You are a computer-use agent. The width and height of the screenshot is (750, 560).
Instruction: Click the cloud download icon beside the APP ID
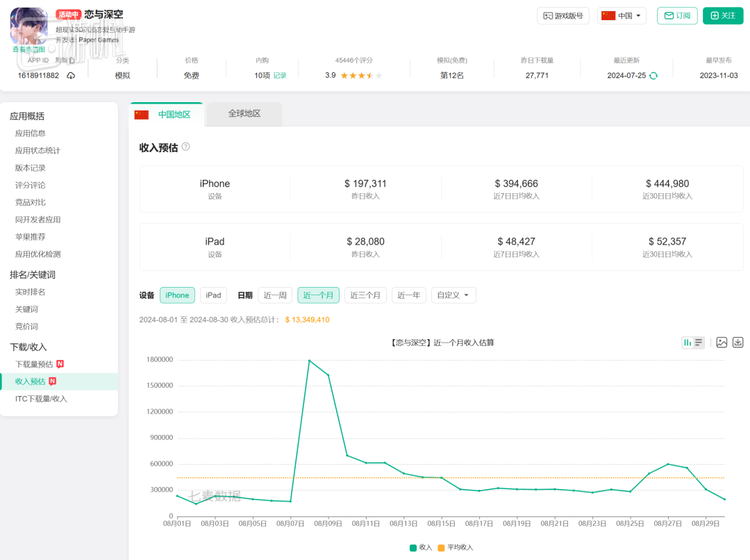pos(71,76)
